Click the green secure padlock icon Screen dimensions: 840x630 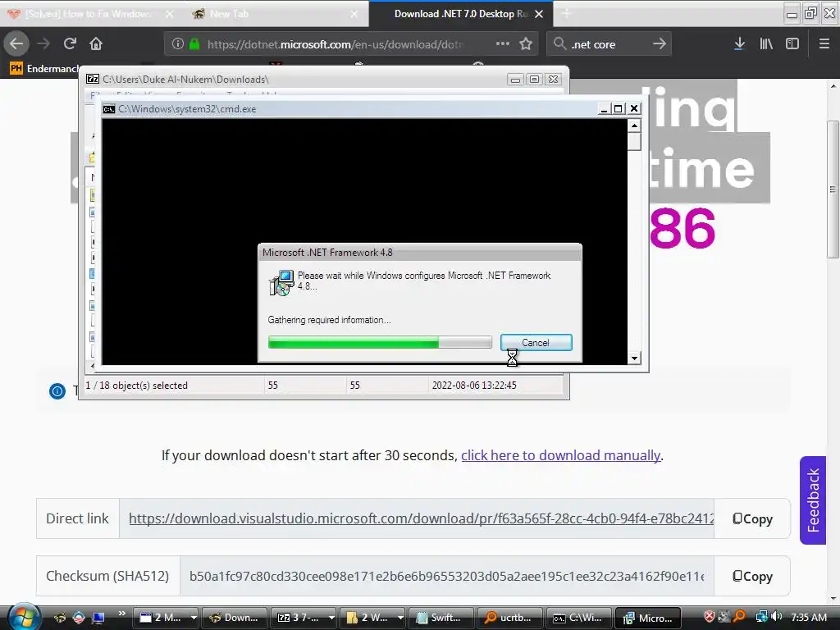point(194,44)
